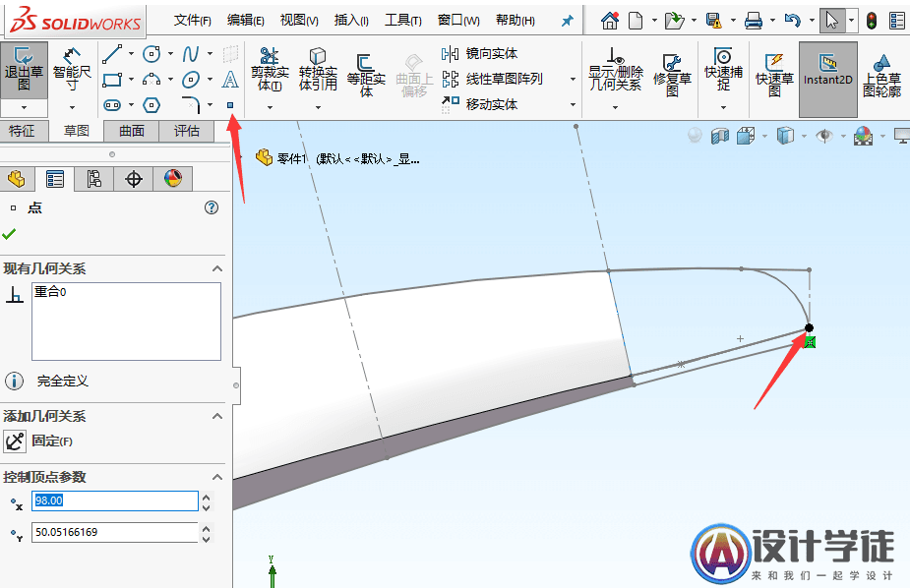Open the Exit Sketch dropdown arrow

coord(24,108)
